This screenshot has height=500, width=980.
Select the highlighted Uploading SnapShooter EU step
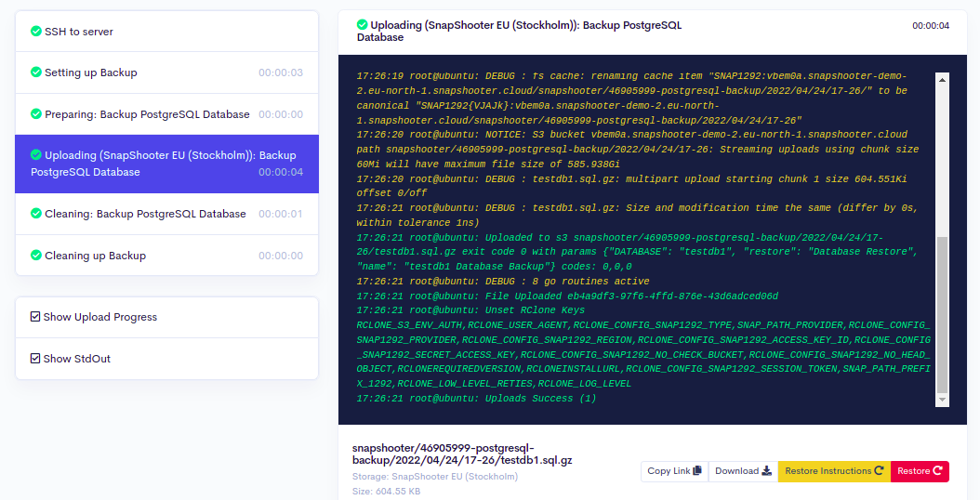166,164
